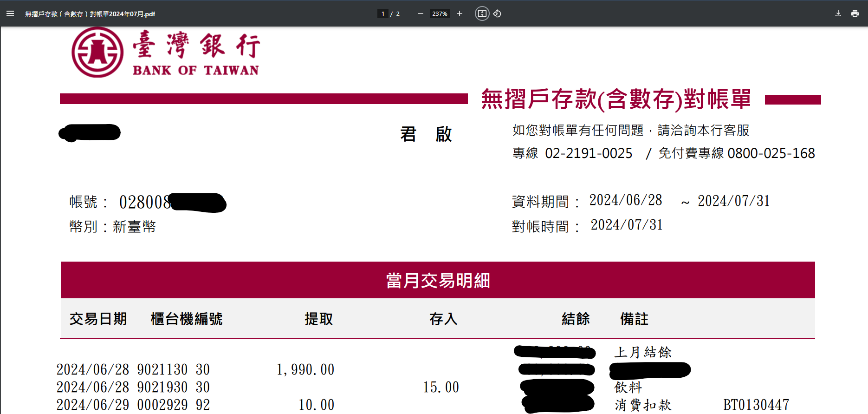Select the 無摺戶存款(含數存)對帳單 title
Viewport: 868px width, 414px height.
616,99
